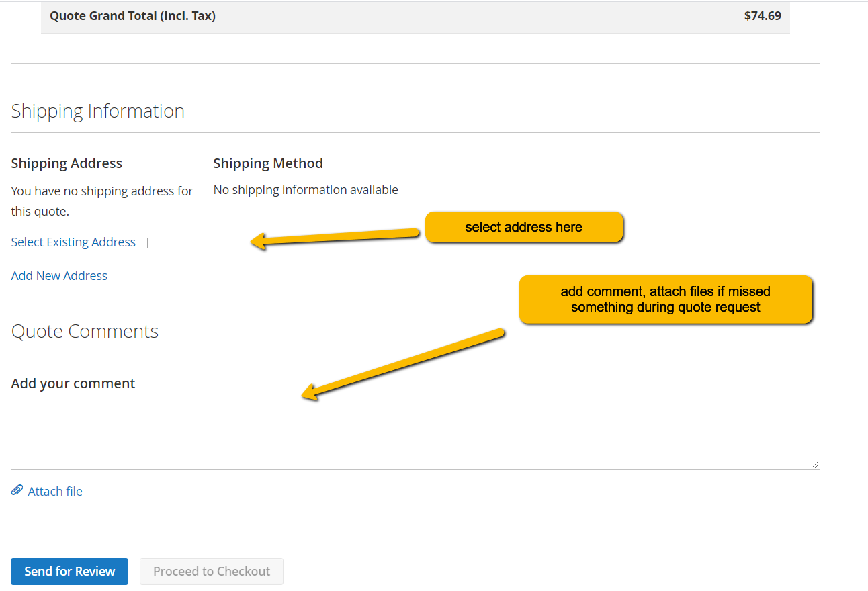
Task: Click the comment box resize handle
Action: [815, 465]
